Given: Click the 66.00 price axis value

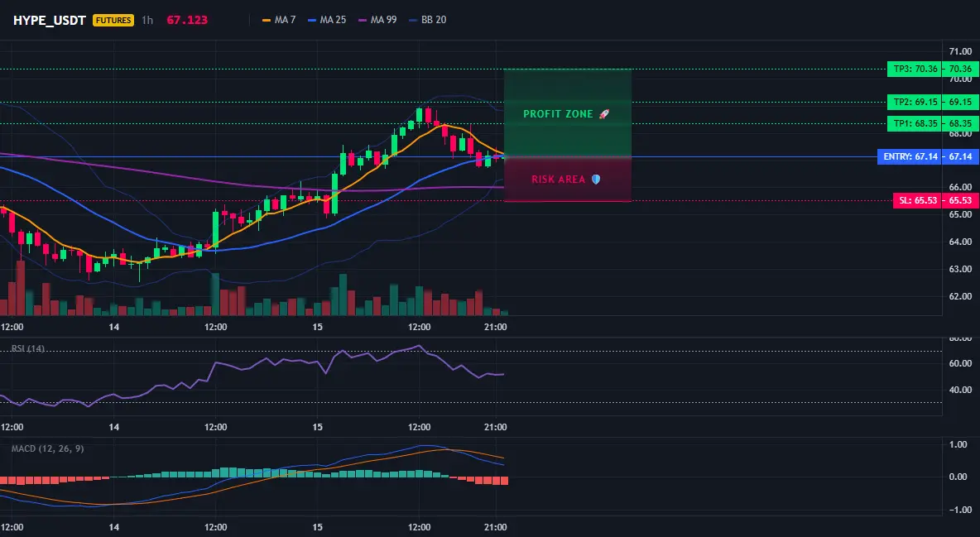Looking at the screenshot, I should click(x=961, y=187).
